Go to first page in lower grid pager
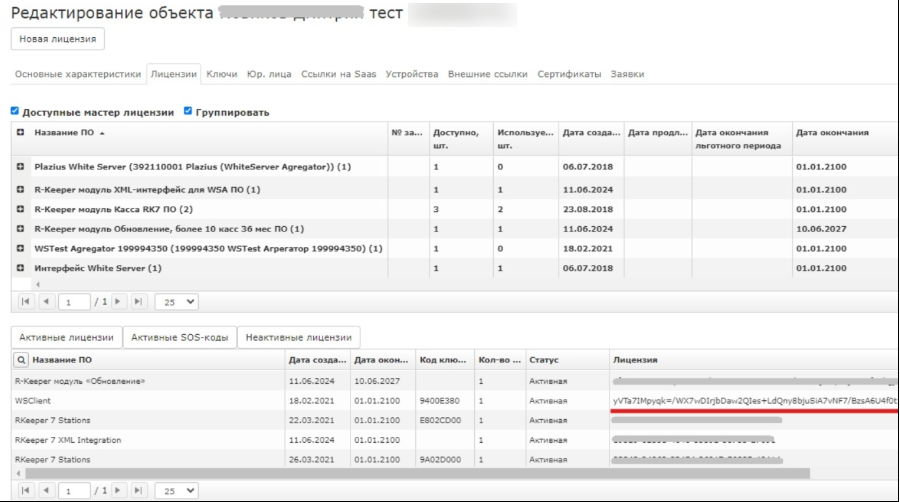The height and width of the screenshot is (502, 900). click(25, 490)
